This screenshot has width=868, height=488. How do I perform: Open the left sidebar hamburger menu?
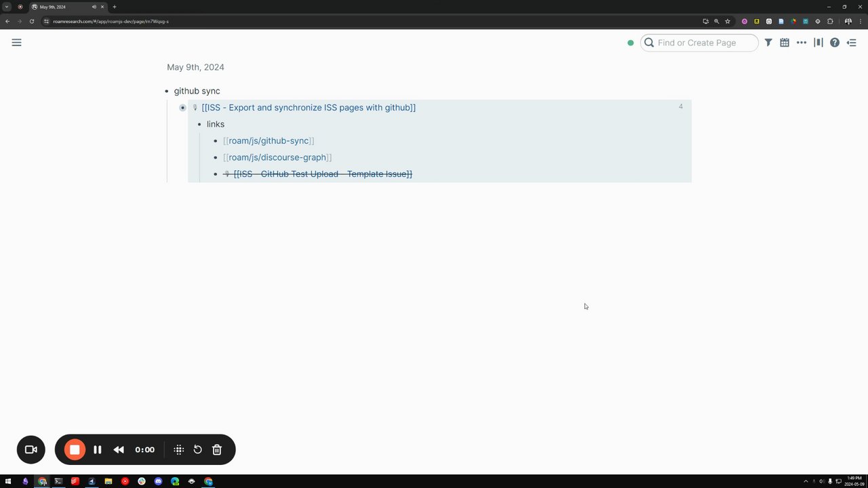(x=16, y=43)
